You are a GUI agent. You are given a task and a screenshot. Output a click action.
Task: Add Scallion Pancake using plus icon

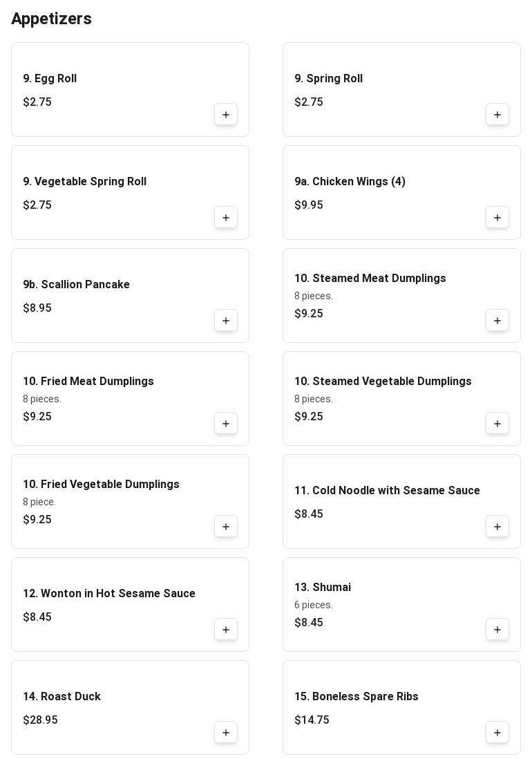coord(226,321)
